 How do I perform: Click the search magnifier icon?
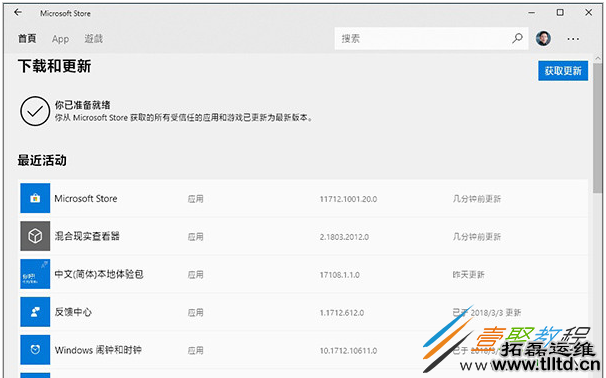point(517,38)
